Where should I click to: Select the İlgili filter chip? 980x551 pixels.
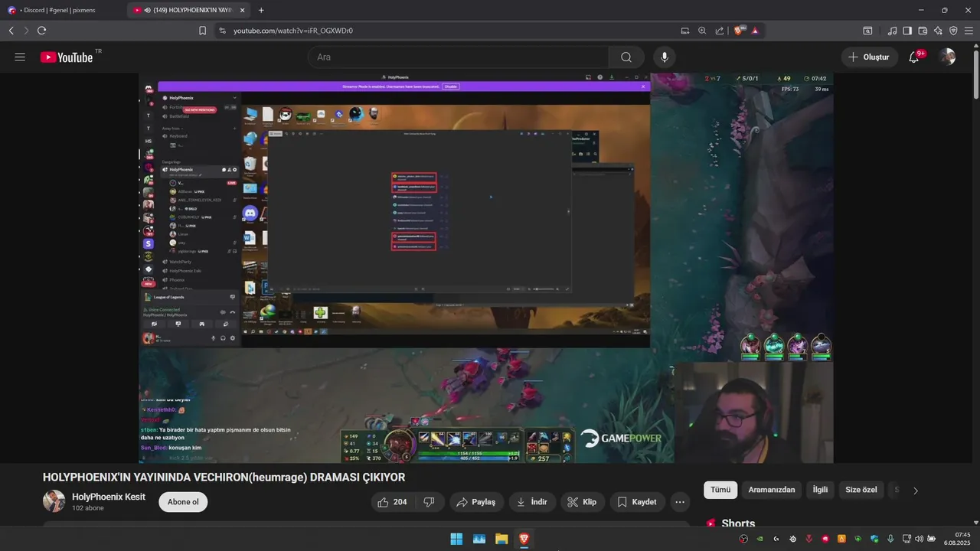pos(820,490)
